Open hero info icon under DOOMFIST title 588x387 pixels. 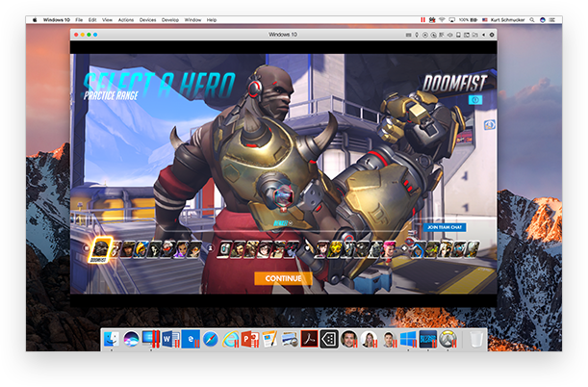475,100
